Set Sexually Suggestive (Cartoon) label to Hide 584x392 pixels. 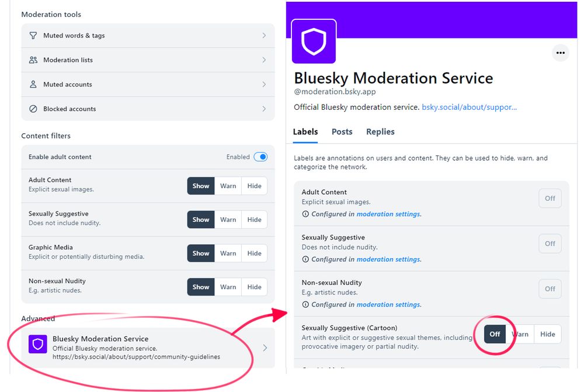pos(548,334)
